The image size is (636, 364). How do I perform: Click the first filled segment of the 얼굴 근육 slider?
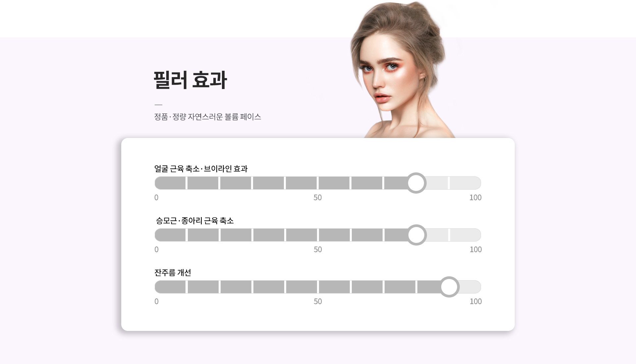pyautogui.click(x=170, y=183)
